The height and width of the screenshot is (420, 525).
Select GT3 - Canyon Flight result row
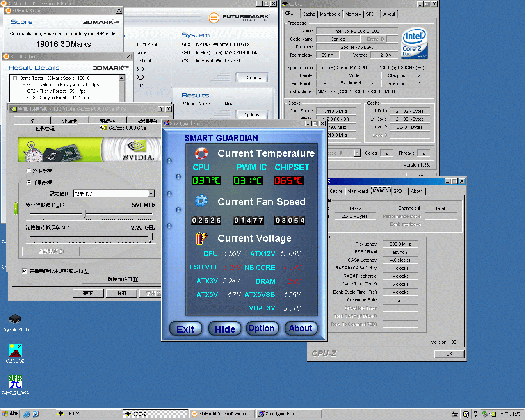[x=58, y=98]
